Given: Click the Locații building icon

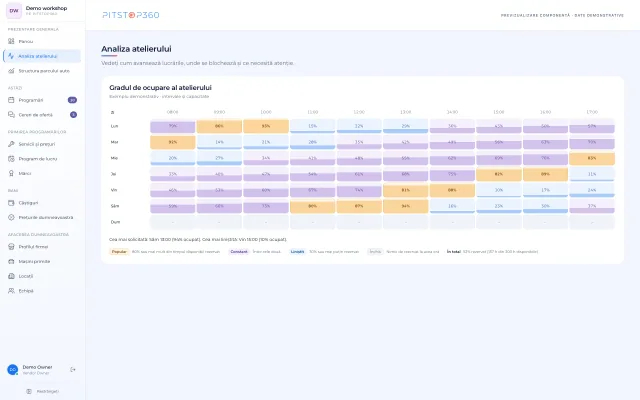Looking at the screenshot, I should [x=11, y=276].
